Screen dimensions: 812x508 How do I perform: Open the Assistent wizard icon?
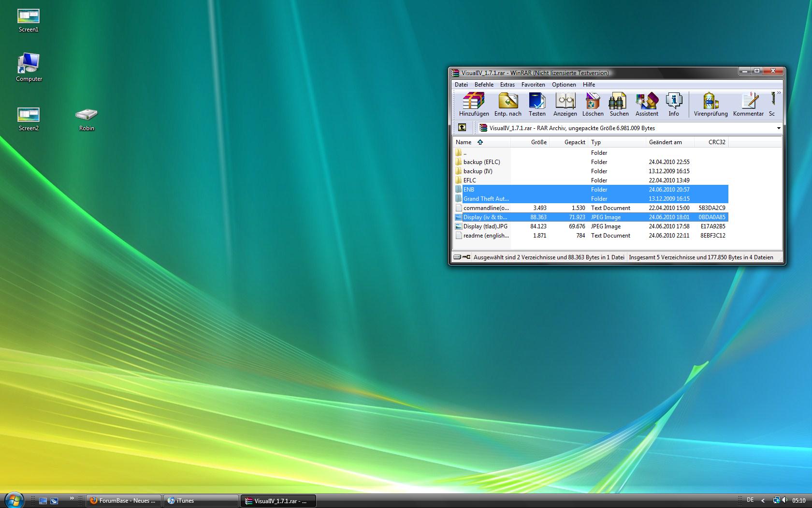647,105
